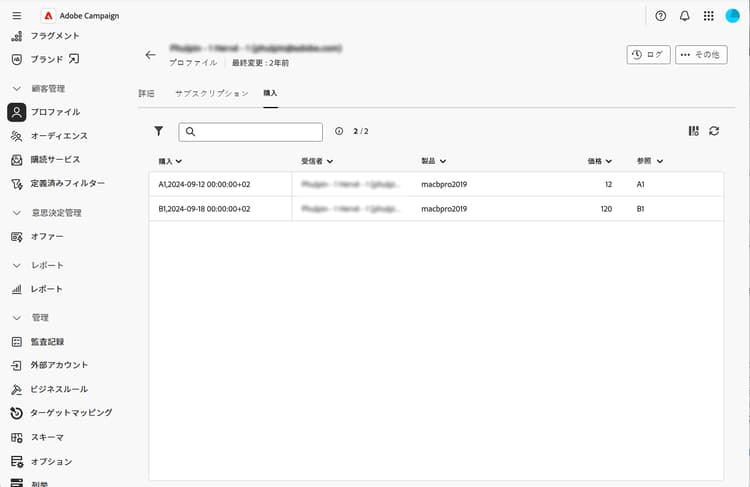Image resolution: width=750 pixels, height=487 pixels.
Task: Click the 監査記録 icon
Action: coord(17,342)
